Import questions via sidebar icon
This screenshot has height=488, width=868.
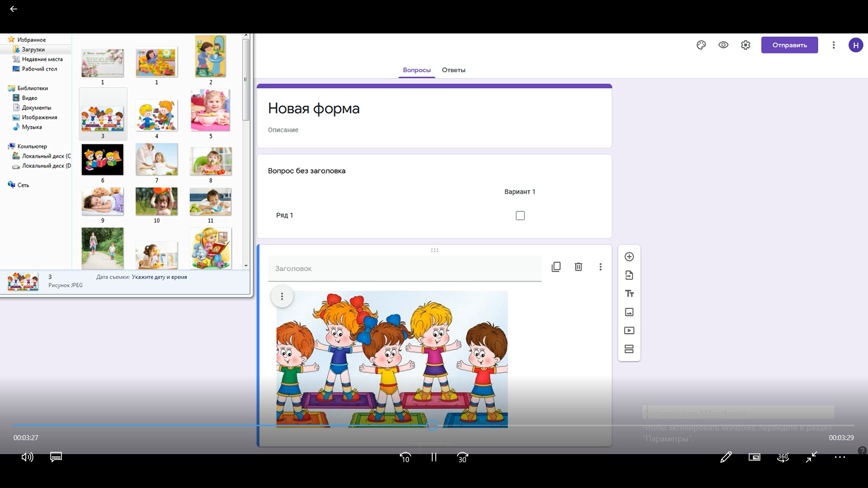pos(629,275)
